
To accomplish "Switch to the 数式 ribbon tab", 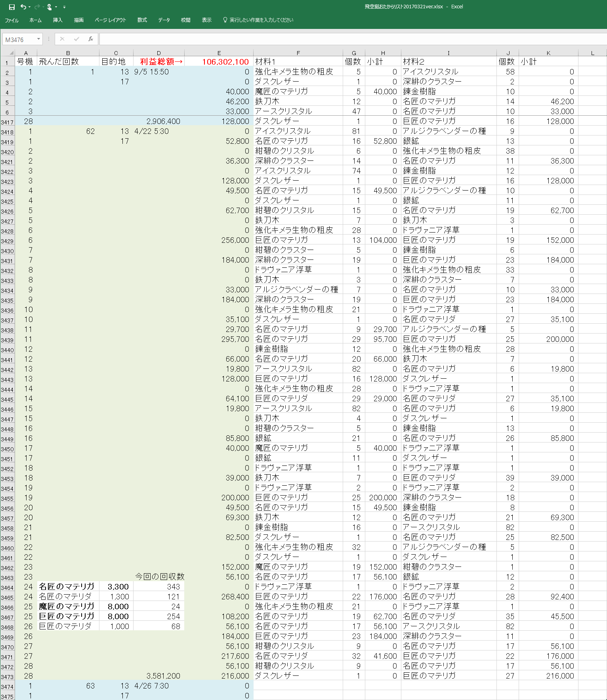I will tap(142, 20).
